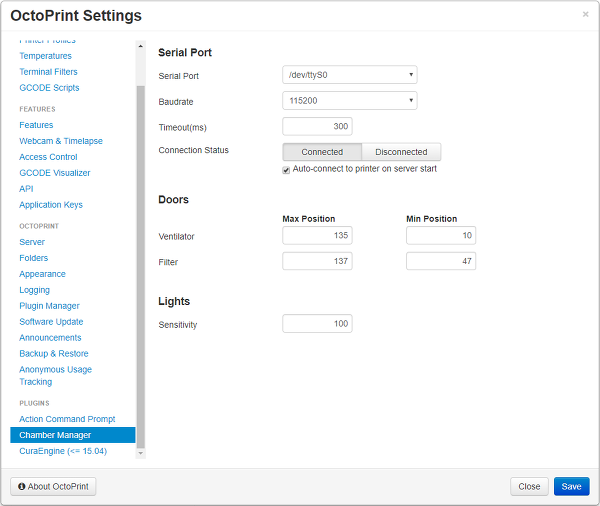Click the About OctoPrint button

tap(53, 486)
